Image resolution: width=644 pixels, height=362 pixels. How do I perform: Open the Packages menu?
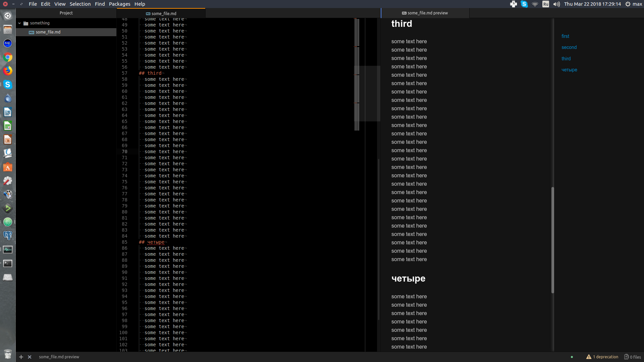tap(119, 4)
